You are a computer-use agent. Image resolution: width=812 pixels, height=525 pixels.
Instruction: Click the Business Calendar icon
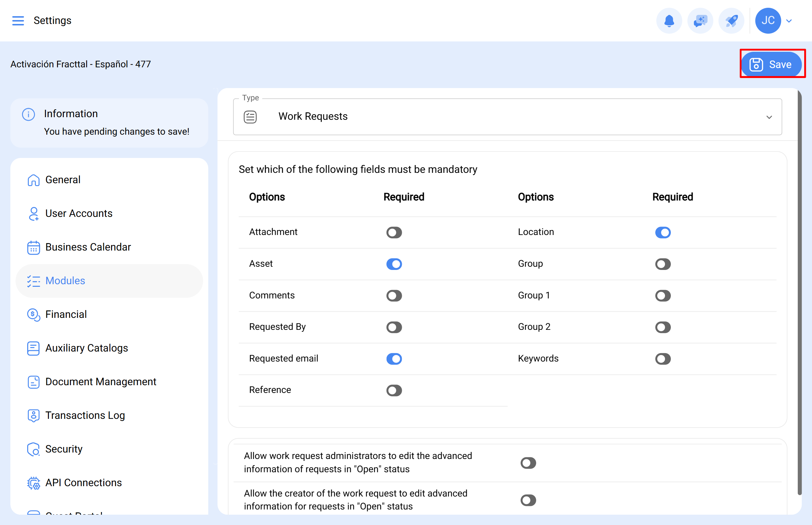coord(33,247)
